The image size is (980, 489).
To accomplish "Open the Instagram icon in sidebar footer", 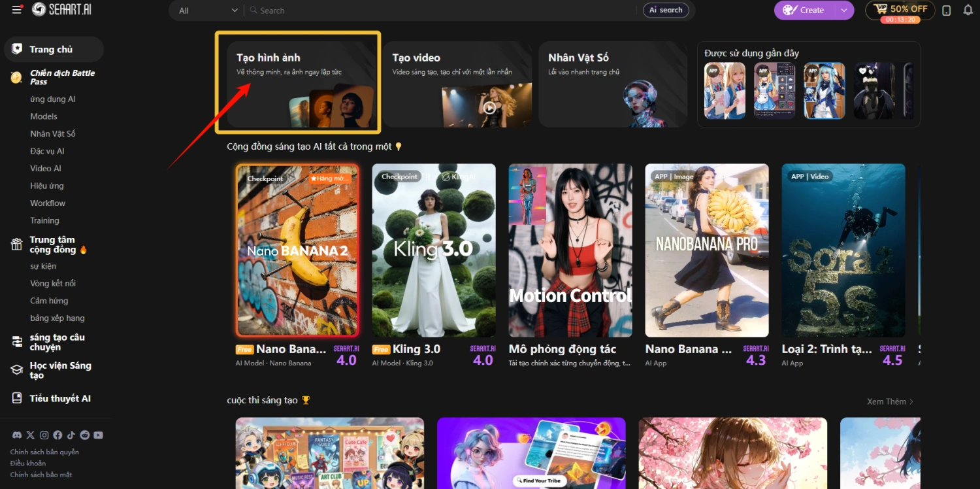I will coord(44,435).
